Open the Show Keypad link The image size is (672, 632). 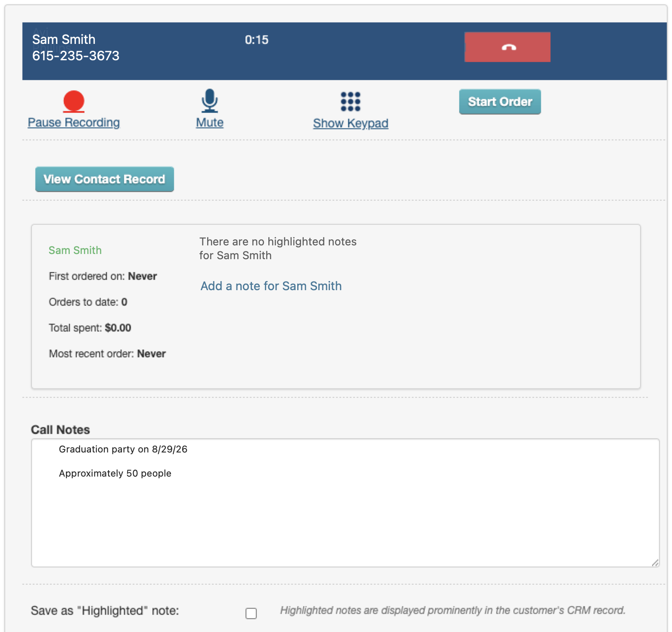coord(351,124)
